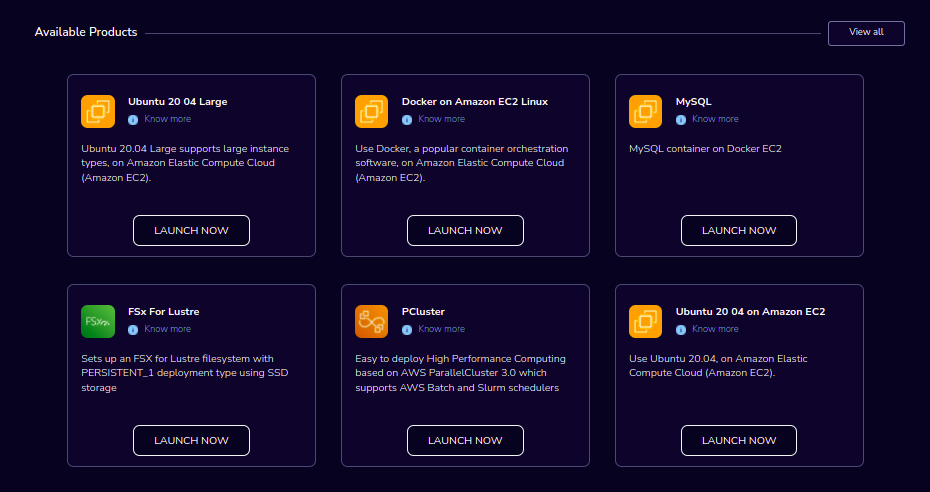Click the Docker on Amazon EC2 Linux product icon
930x492 pixels.
pos(371,111)
